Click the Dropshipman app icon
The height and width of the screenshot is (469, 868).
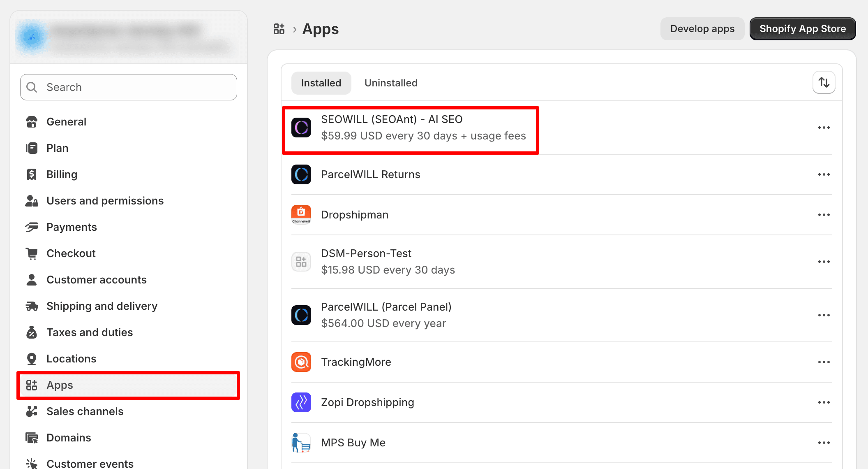(x=301, y=215)
